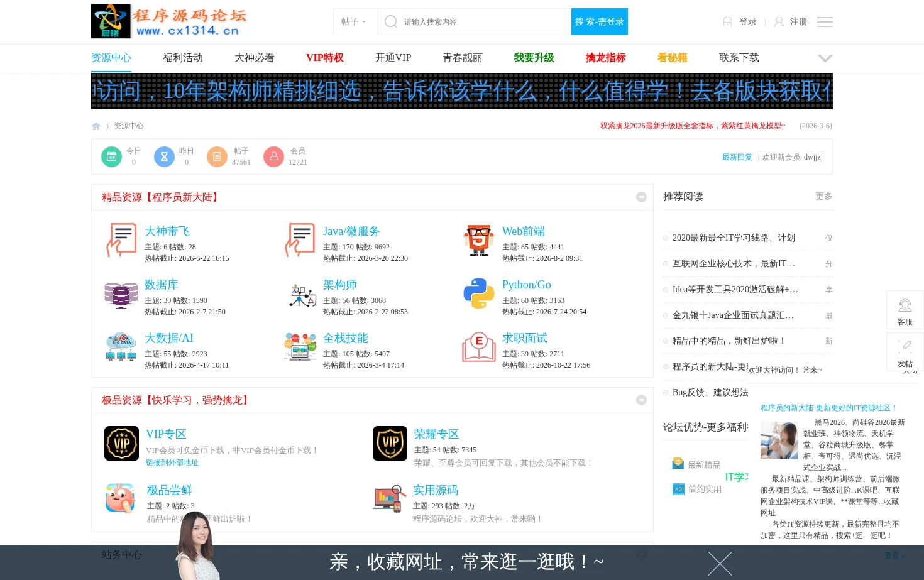Collapse the 精品资源 section
The image size is (924, 580).
(x=641, y=197)
